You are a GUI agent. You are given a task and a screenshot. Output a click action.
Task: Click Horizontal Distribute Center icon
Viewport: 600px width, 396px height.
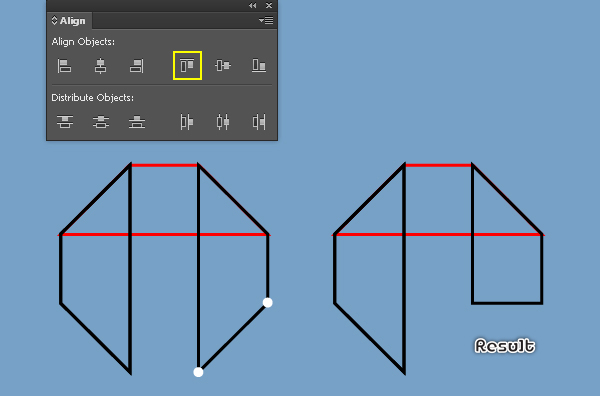tap(223, 122)
